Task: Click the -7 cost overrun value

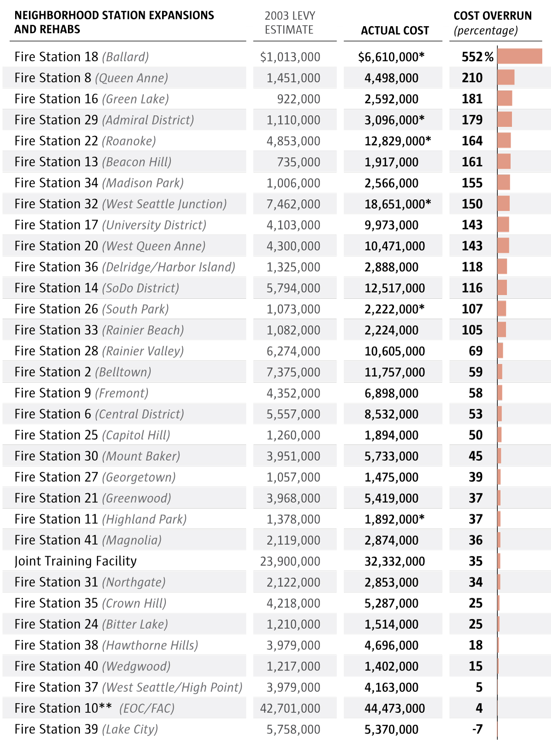Action: (x=478, y=729)
